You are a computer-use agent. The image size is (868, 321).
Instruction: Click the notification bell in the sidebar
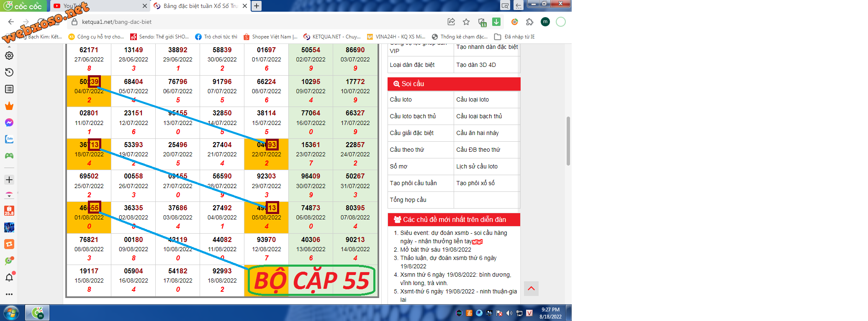click(9, 278)
